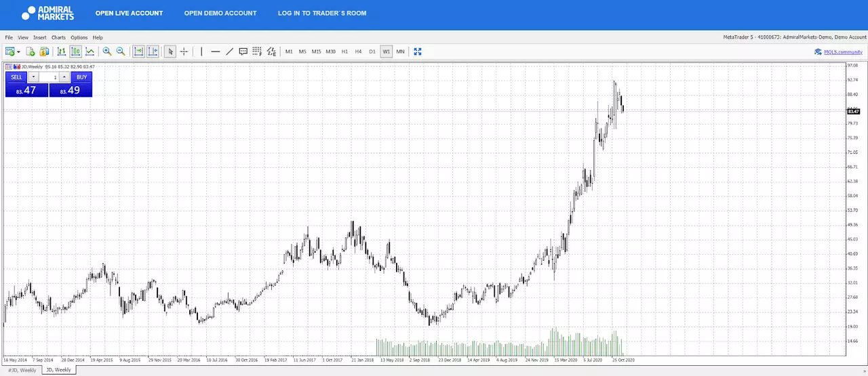Set timeframe to M30
Image resolution: width=868 pixels, height=376 pixels.
(x=330, y=51)
